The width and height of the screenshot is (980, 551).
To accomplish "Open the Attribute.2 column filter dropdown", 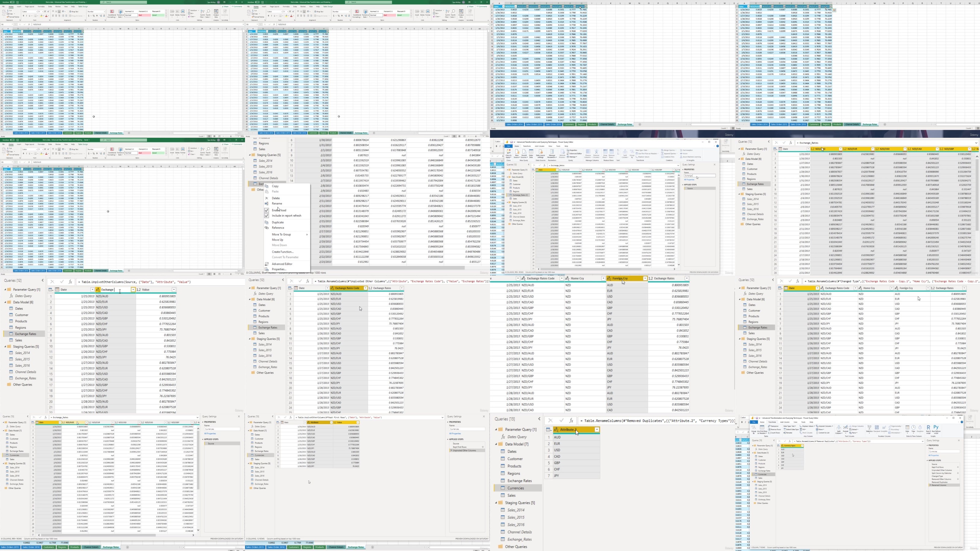I will tap(597, 429).
